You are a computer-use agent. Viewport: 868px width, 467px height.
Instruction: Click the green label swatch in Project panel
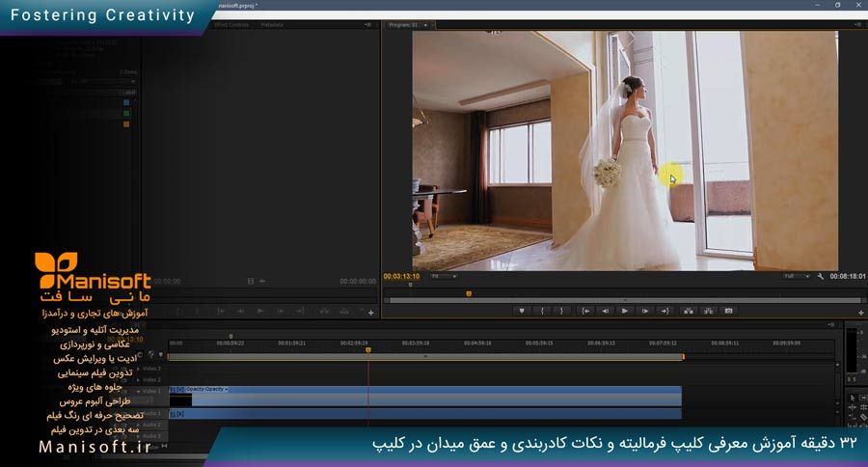126,114
